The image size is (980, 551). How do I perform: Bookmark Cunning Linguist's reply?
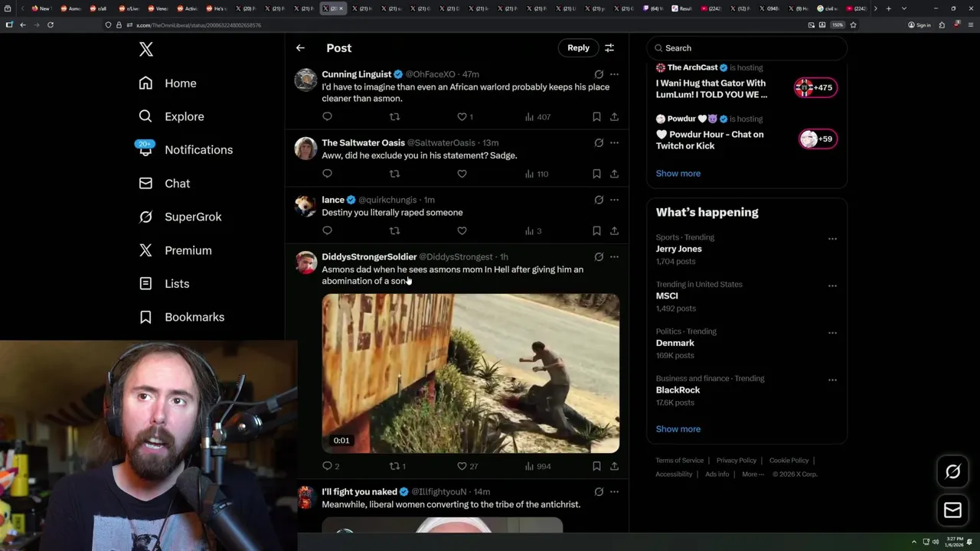(x=596, y=117)
